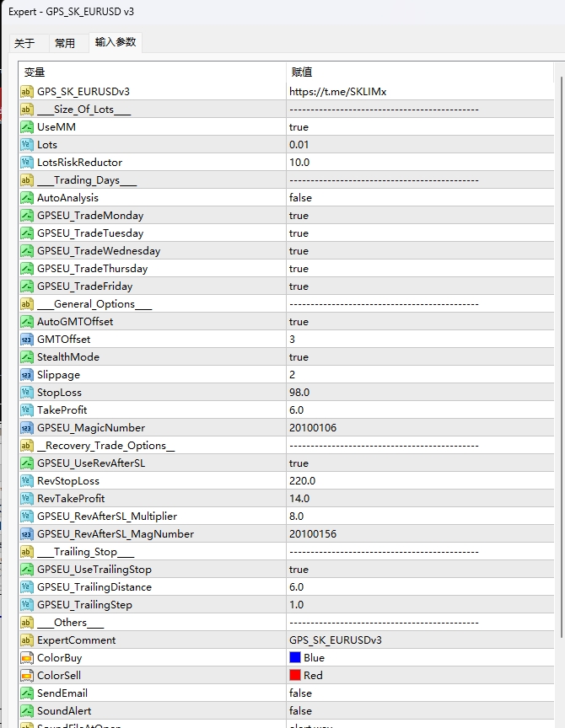Viewport: 565px width, 728px height.
Task: Toggle the GPSEU_TradeMonday true value
Action: (299, 216)
